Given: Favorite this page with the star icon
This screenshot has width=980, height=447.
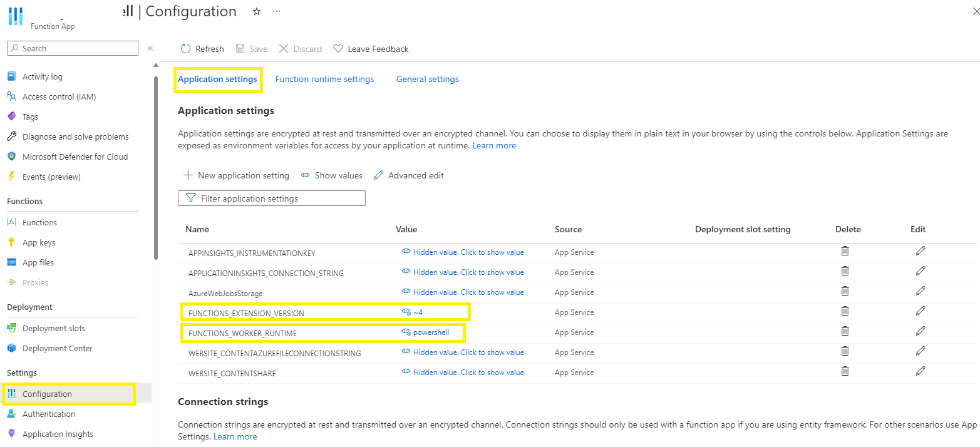Looking at the screenshot, I should click(x=256, y=12).
